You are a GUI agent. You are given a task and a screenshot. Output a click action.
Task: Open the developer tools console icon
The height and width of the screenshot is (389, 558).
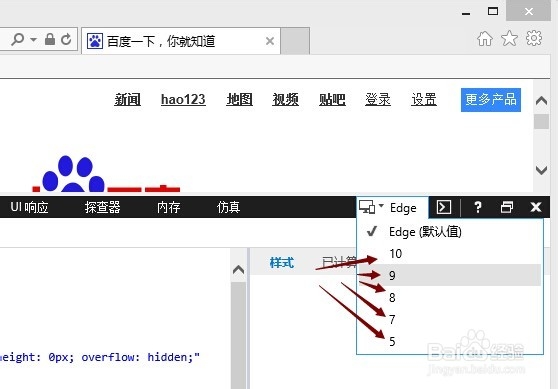pyautogui.click(x=444, y=207)
